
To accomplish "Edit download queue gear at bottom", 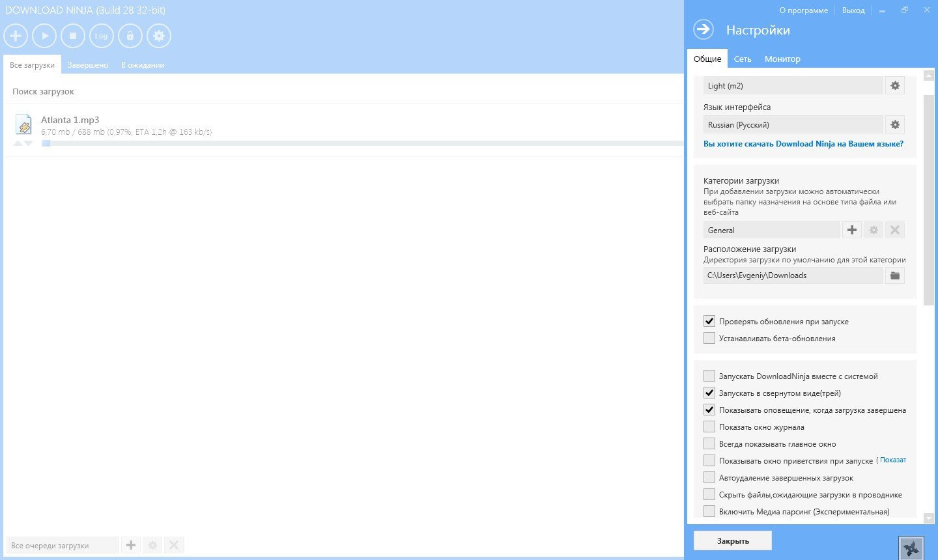I will (152, 545).
